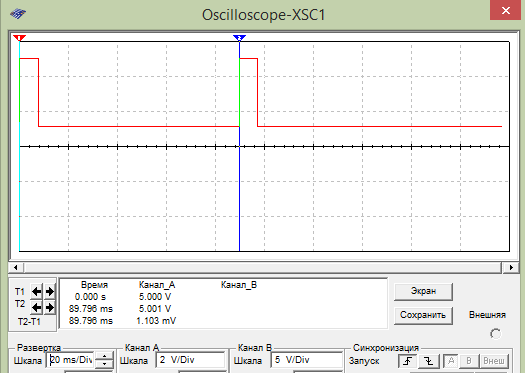The height and width of the screenshot is (373, 525).
Task: Click Канал A scale field 2 V/Div
Action: (x=190, y=360)
